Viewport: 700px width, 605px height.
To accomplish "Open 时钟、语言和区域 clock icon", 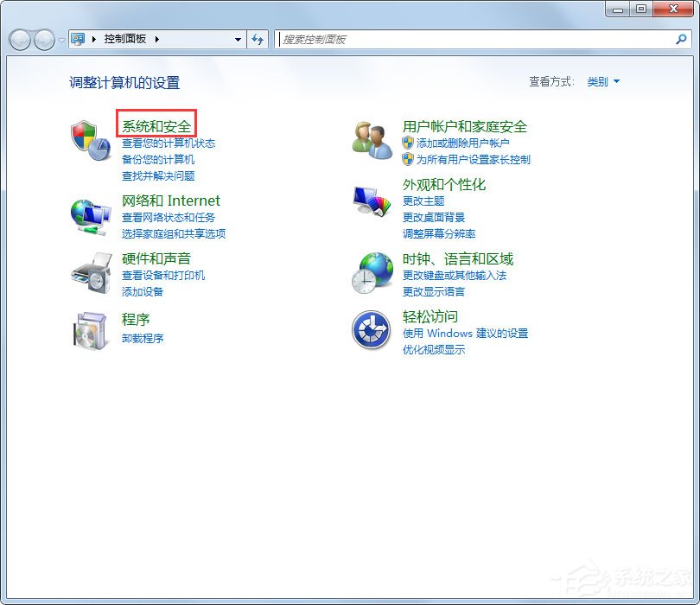I will (x=371, y=273).
